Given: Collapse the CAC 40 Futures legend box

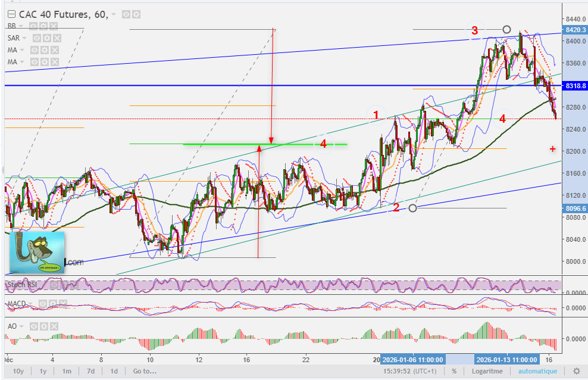Looking at the screenshot, I should (12, 14).
